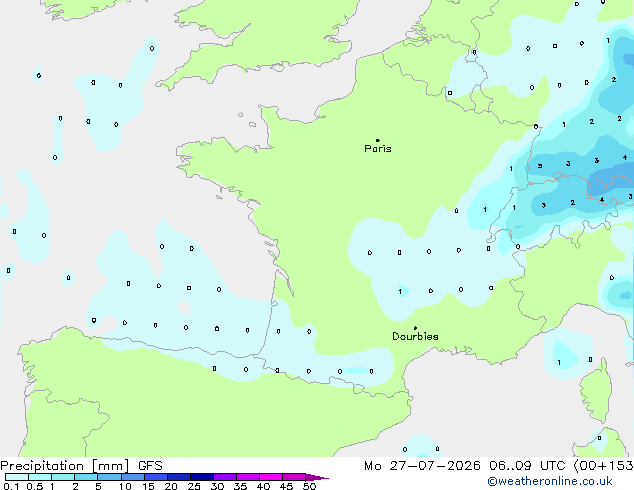The width and height of the screenshot is (634, 490).
Task: Click the Paris location dot marker
Action: click(x=378, y=140)
